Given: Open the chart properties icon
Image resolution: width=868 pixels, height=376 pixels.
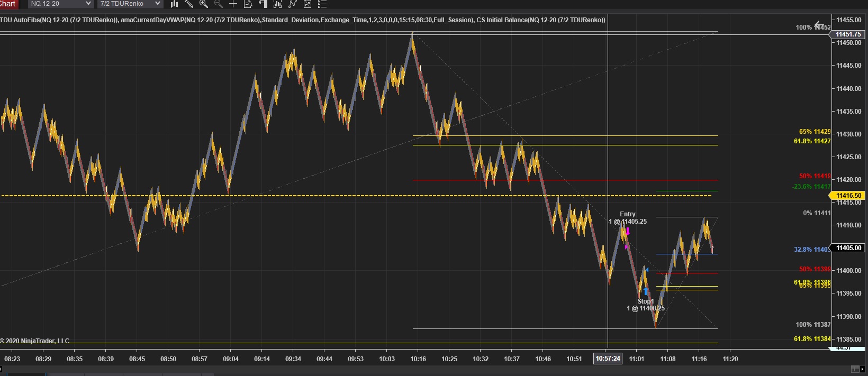Looking at the screenshot, I should (307, 4).
